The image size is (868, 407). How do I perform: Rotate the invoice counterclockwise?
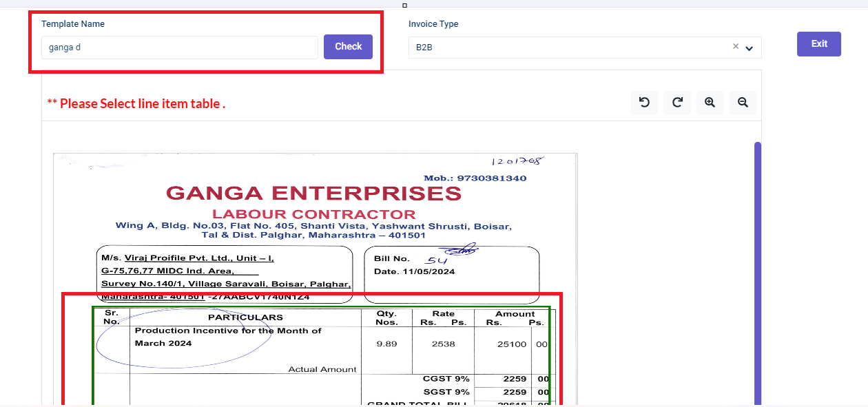click(644, 103)
